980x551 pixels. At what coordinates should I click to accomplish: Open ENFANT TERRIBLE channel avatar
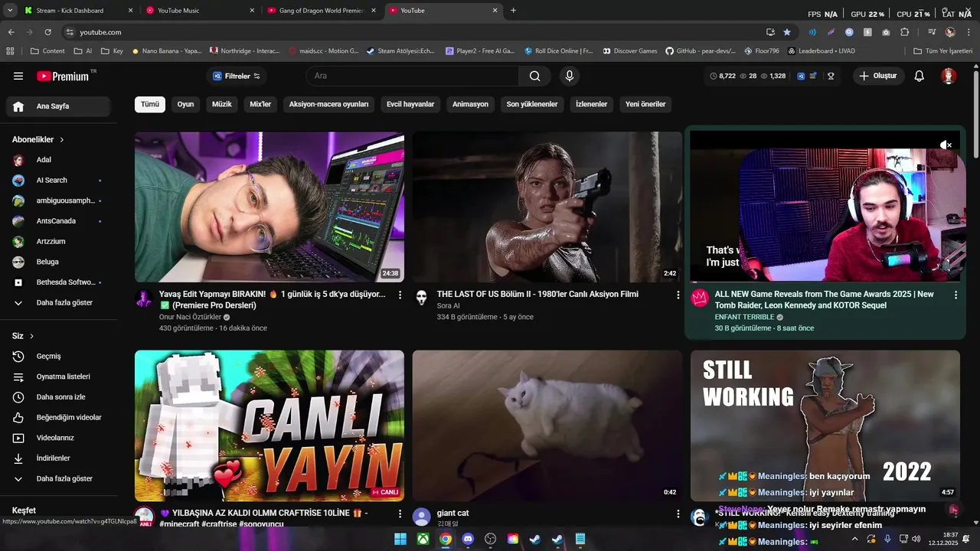point(699,298)
